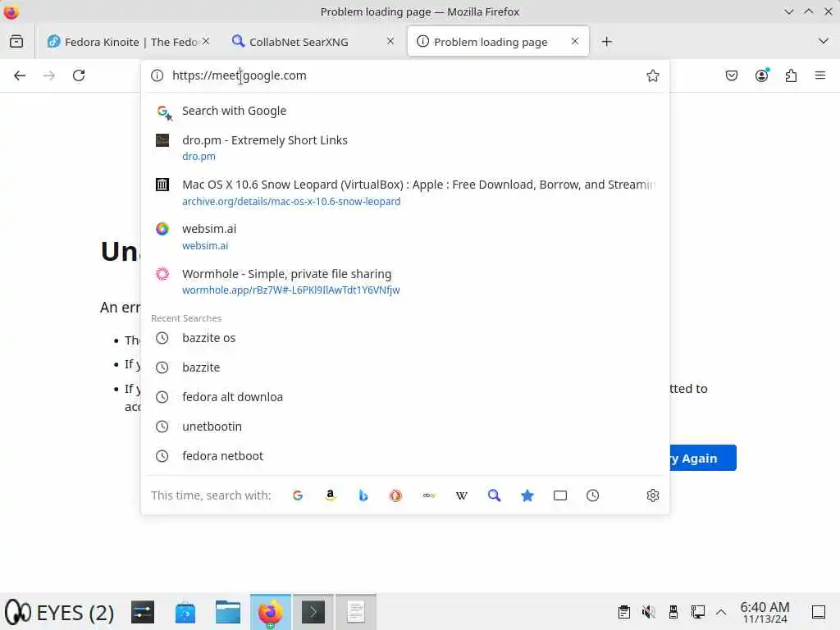840x630 pixels.
Task: Search this time with Bing
Action: (x=363, y=495)
